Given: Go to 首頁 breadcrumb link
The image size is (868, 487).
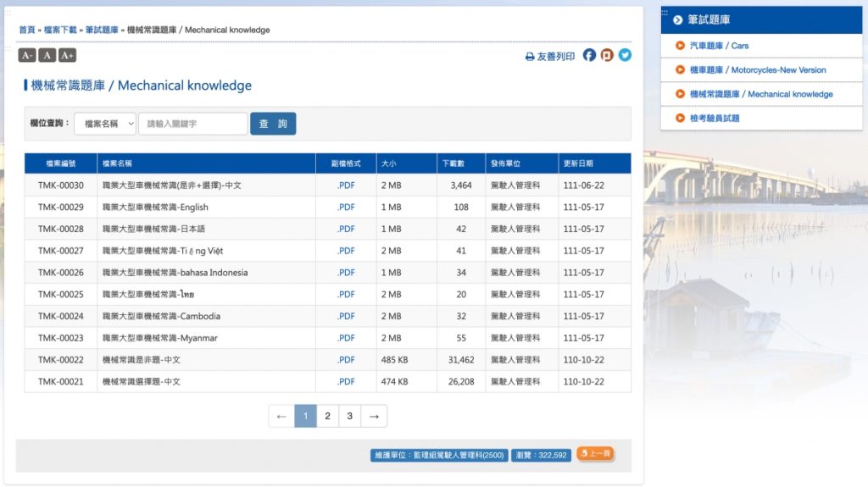Looking at the screenshot, I should 26,30.
